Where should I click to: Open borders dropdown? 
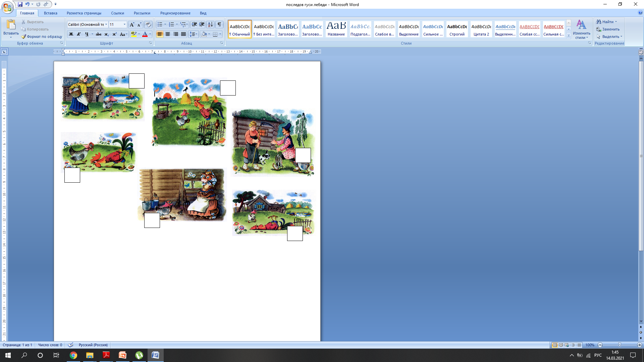click(x=220, y=34)
